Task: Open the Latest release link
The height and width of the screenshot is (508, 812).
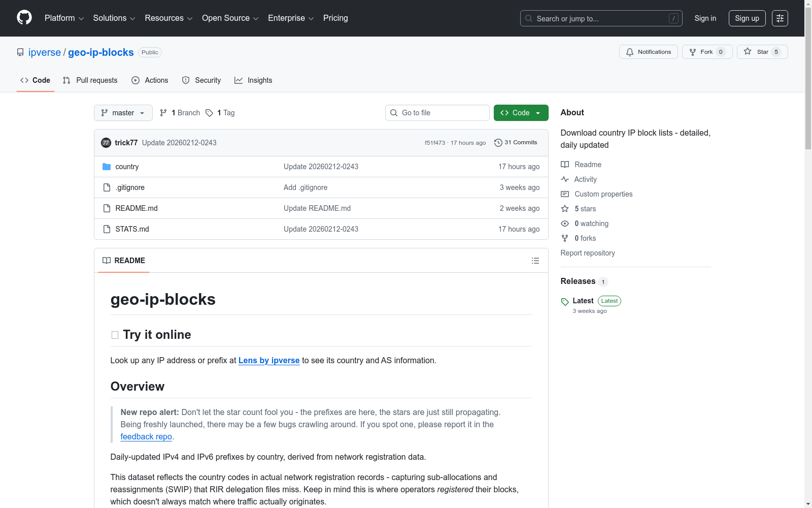Action: (583, 301)
